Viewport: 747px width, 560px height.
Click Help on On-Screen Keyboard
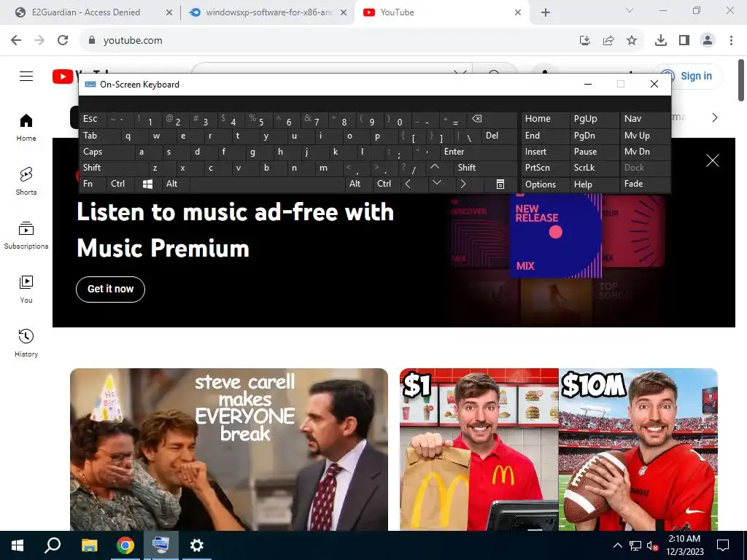594,184
